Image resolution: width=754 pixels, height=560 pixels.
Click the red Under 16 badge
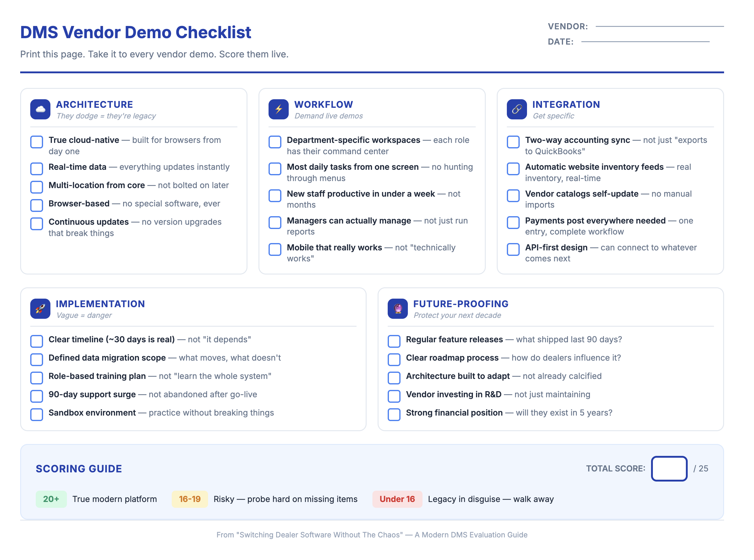click(397, 499)
